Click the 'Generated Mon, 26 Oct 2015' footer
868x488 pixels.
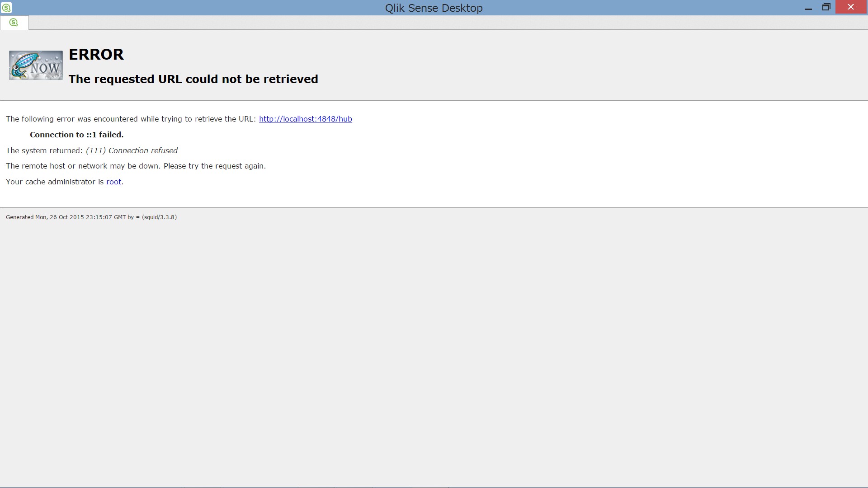pos(91,217)
